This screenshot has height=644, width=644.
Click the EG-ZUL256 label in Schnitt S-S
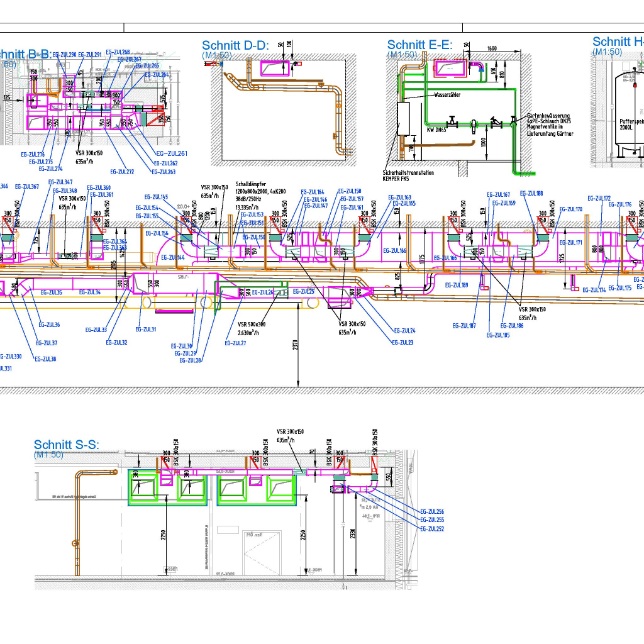[x=431, y=512]
